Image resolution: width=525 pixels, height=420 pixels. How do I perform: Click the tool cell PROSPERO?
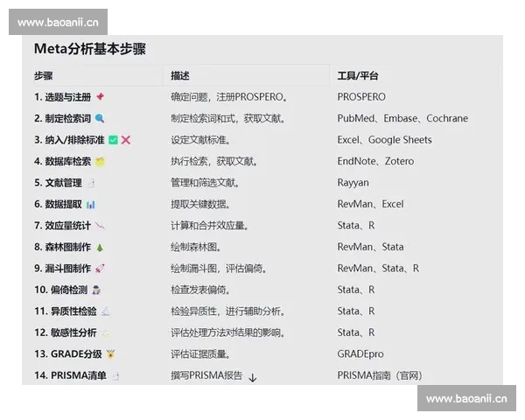361,97
